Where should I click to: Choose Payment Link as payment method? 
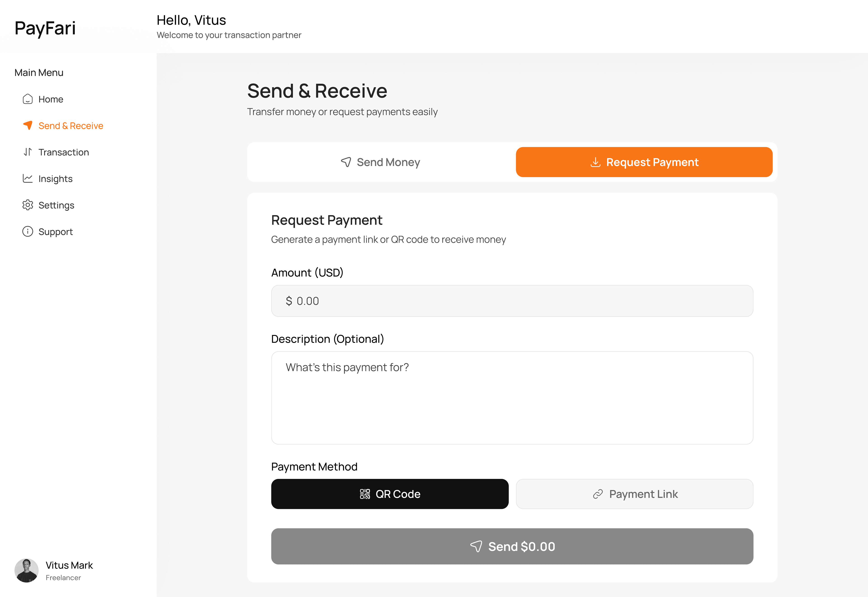634,494
